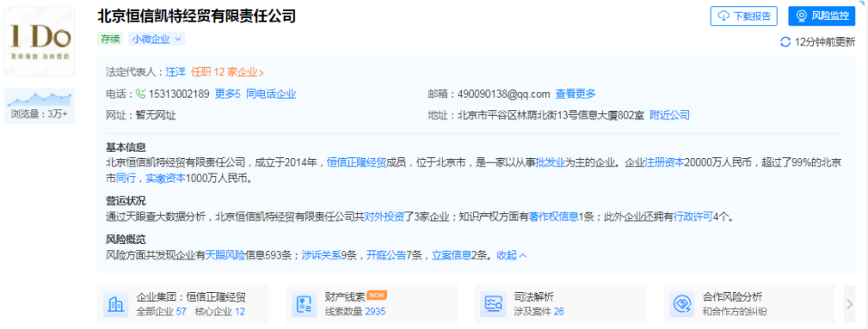Click the 财产线索 document icon
The width and height of the screenshot is (868, 329).
(305, 304)
